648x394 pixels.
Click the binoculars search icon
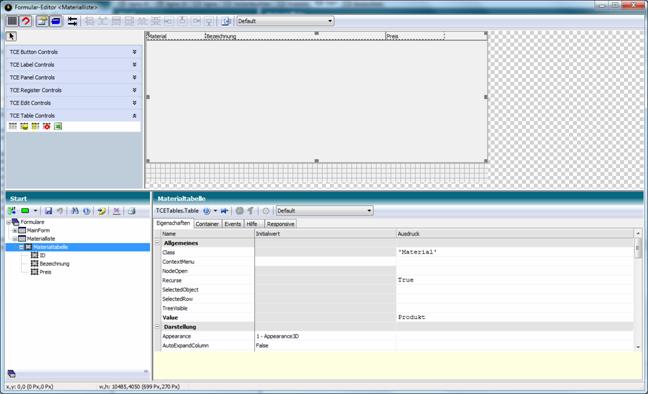(75, 211)
